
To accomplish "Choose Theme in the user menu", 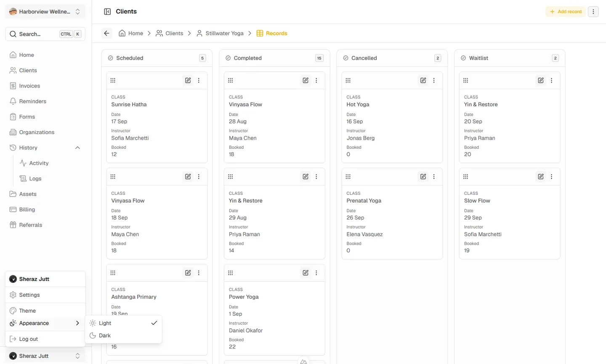I will 45,311.
